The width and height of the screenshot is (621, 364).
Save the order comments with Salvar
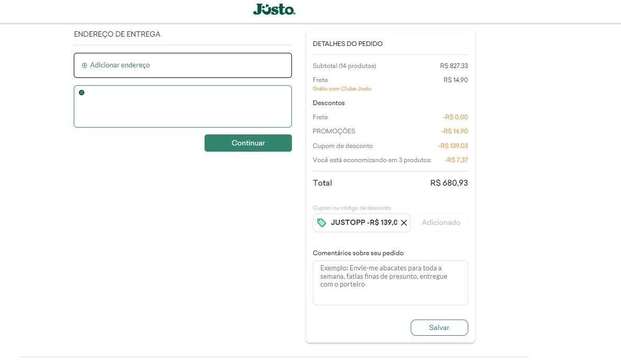[439, 327]
